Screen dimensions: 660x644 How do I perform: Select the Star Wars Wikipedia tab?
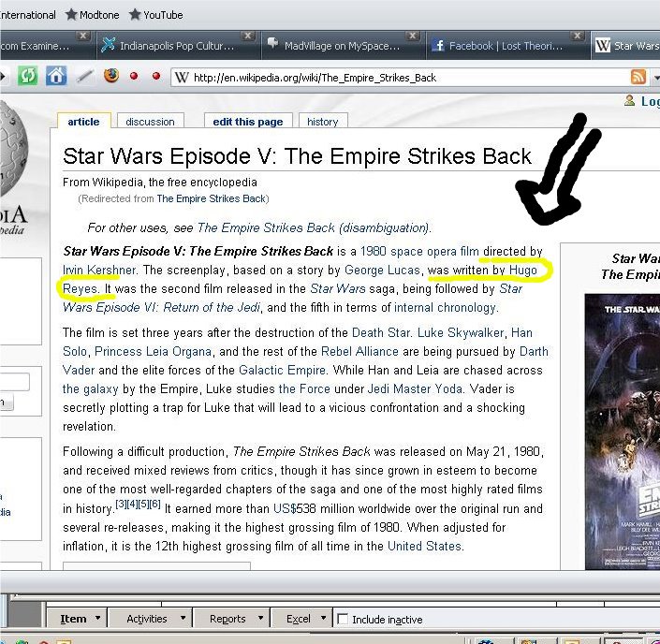pyautogui.click(x=625, y=46)
